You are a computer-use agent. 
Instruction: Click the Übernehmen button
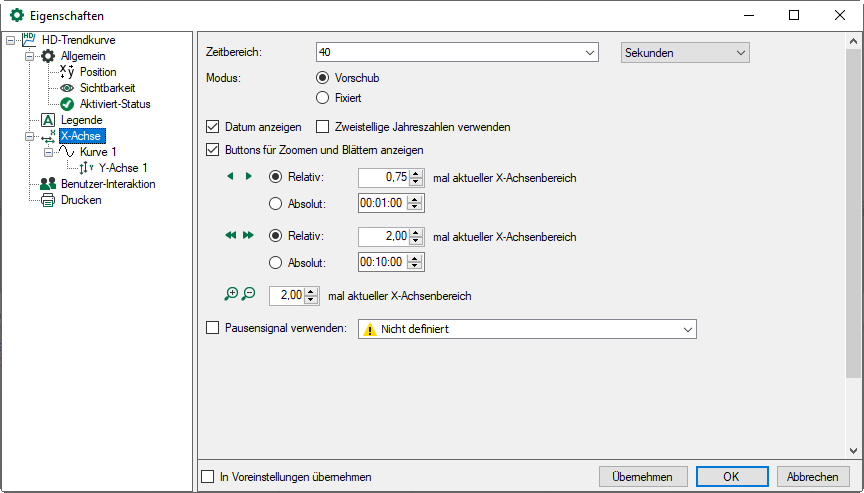point(643,476)
